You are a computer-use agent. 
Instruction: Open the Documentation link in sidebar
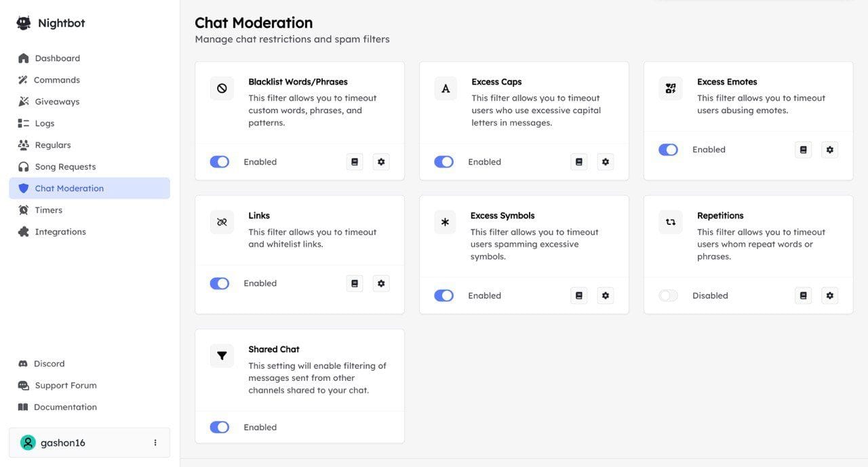(65, 407)
